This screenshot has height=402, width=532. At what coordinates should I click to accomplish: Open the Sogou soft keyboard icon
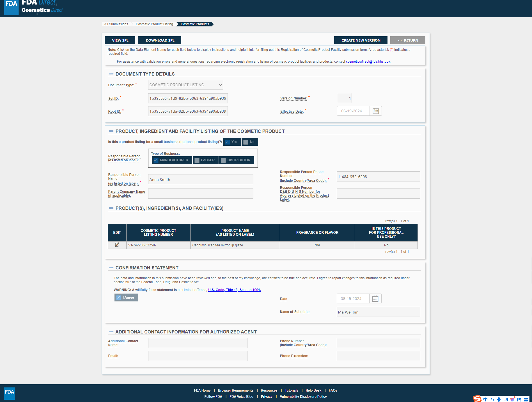tap(506, 399)
